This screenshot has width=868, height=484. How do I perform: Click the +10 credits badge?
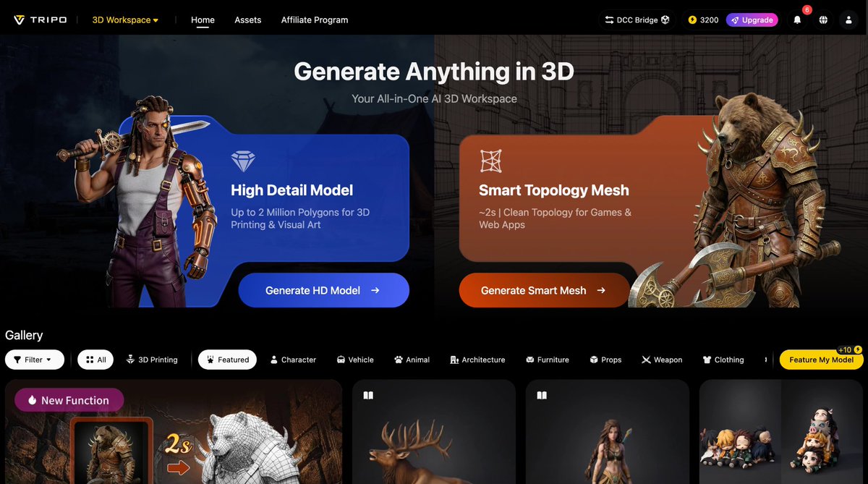(x=848, y=349)
